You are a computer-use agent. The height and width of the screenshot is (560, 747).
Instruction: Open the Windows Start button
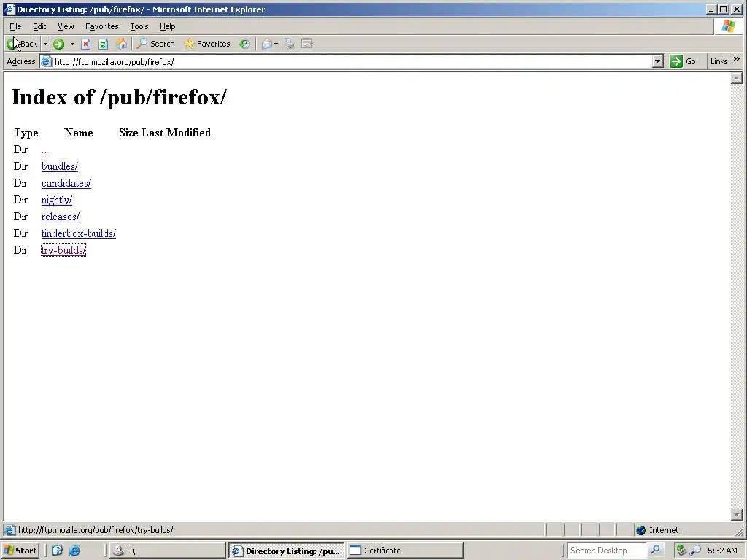coord(20,551)
